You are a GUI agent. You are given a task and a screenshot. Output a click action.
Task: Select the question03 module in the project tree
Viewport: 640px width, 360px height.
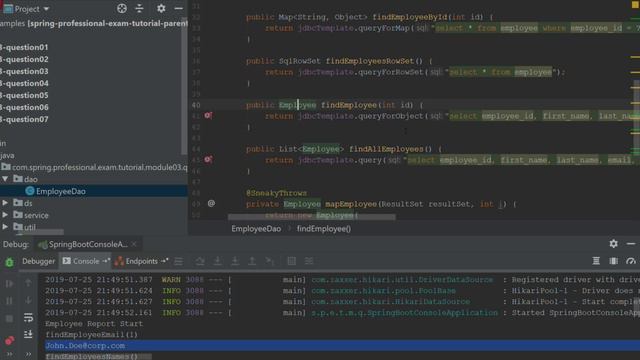tap(24, 71)
